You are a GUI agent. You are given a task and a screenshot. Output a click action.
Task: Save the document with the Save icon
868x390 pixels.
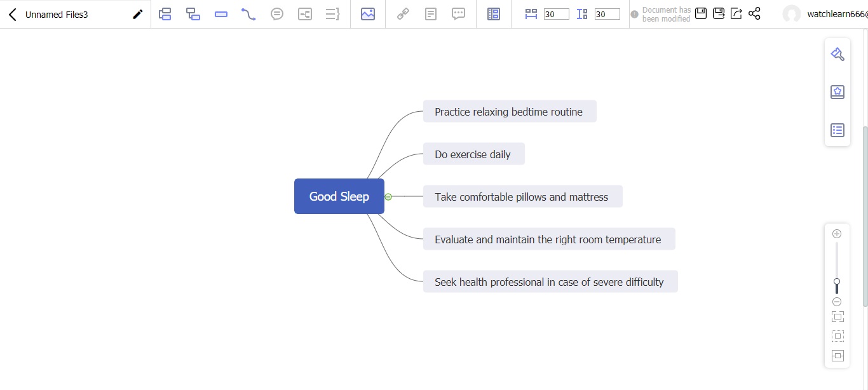coord(701,13)
